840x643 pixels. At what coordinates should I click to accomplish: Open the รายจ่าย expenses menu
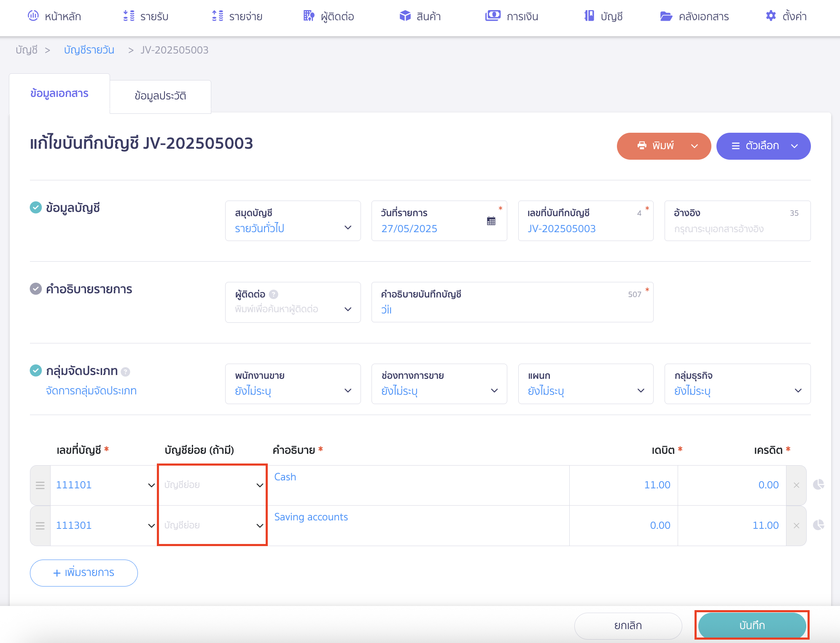pyautogui.click(x=237, y=16)
